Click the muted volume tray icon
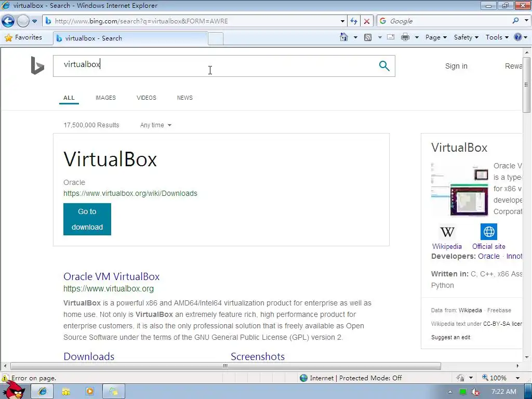Image resolution: width=532 pixels, height=399 pixels. coord(475,392)
